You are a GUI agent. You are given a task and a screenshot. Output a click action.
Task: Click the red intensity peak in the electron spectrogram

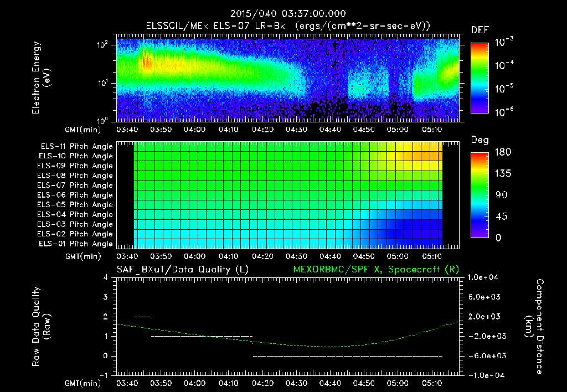click(x=146, y=60)
